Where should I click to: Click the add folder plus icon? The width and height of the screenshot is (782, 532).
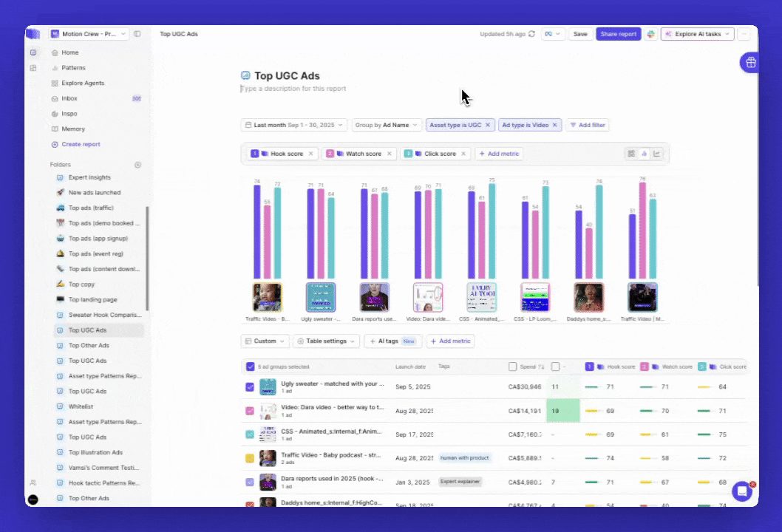tap(137, 165)
